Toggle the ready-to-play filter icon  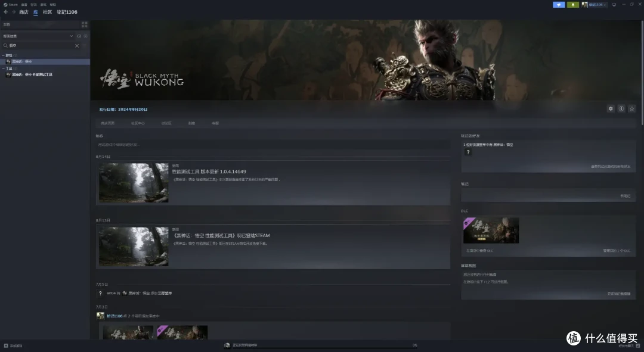click(85, 36)
